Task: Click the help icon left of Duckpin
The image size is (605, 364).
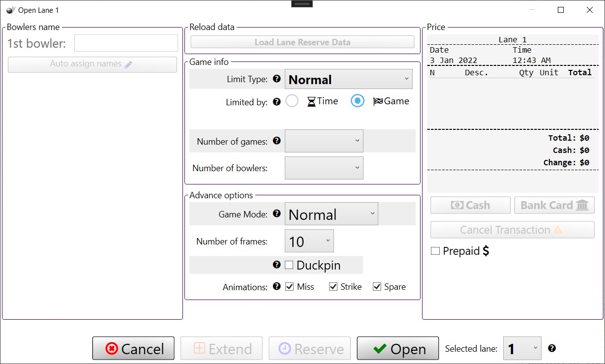Action: click(x=276, y=265)
